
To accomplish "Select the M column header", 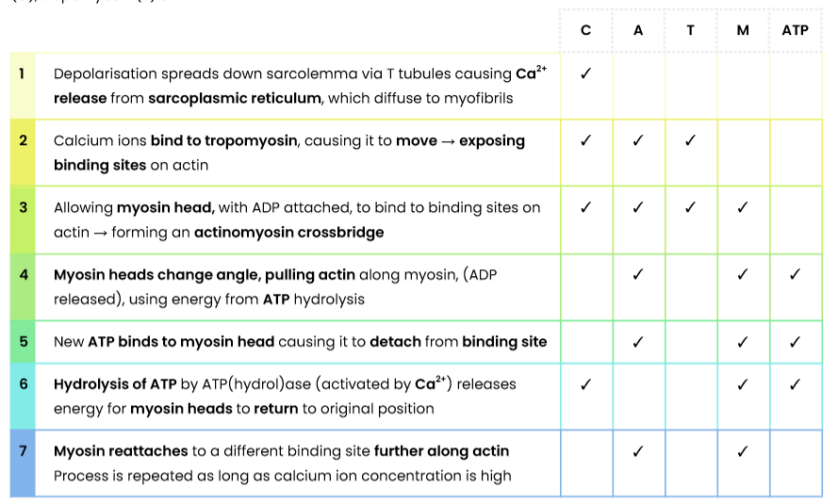I will click(743, 30).
